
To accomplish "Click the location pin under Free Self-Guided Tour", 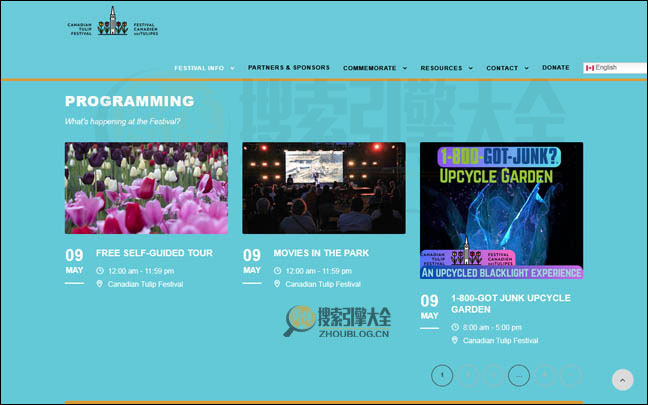I will coord(100,284).
